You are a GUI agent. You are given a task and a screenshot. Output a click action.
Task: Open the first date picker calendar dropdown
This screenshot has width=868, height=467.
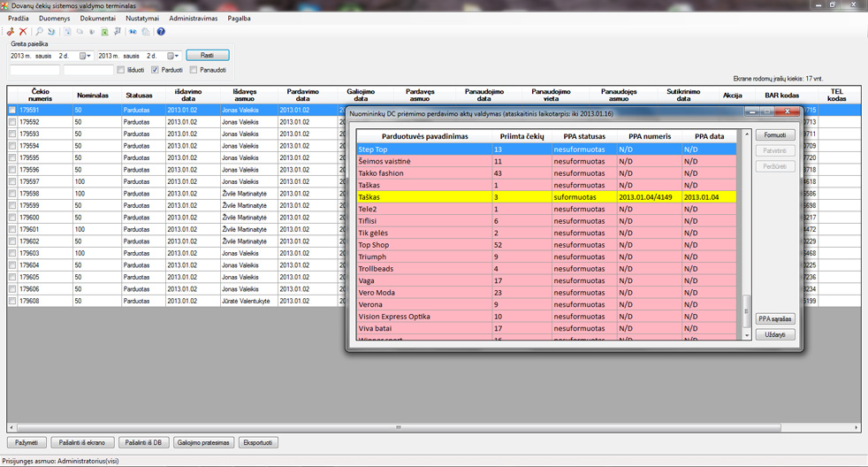[85, 56]
